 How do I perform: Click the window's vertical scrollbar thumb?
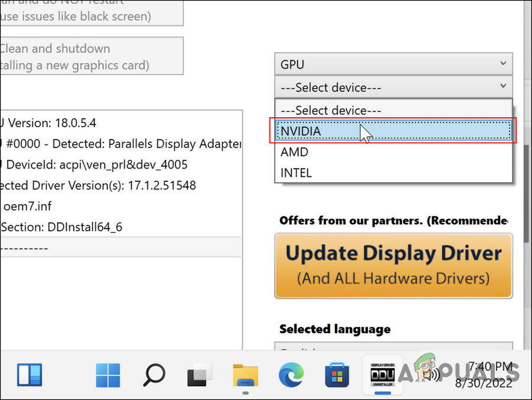coord(526,193)
